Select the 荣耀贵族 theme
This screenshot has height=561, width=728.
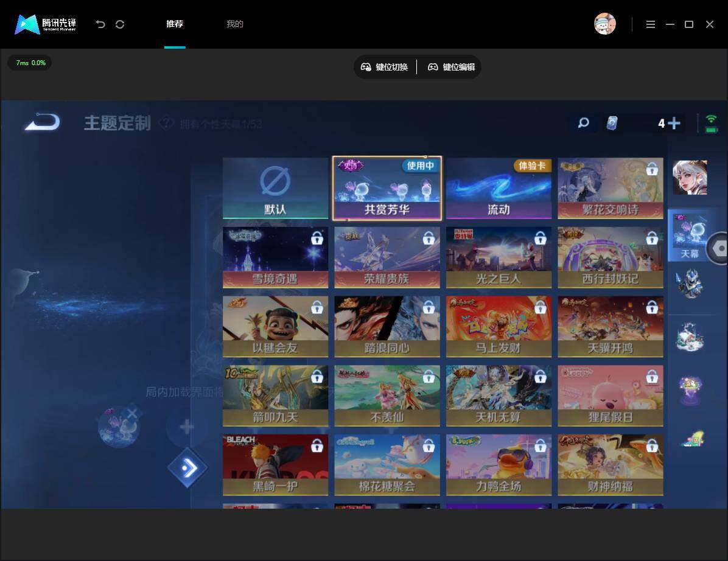pyautogui.click(x=387, y=257)
